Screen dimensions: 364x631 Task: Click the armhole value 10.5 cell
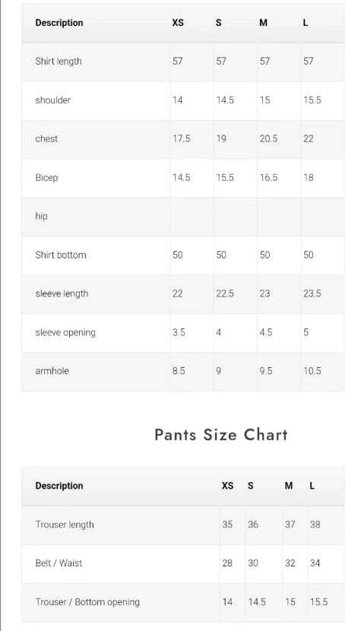coord(312,371)
